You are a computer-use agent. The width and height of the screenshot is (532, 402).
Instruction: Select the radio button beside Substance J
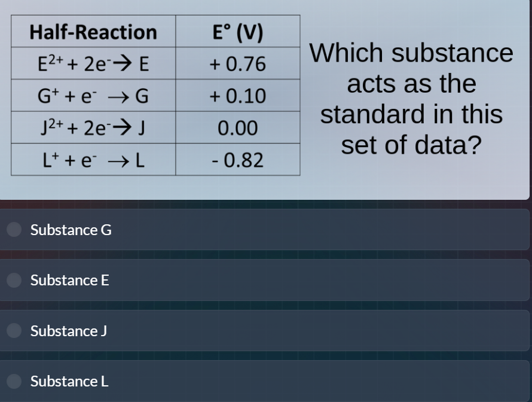pos(13,331)
